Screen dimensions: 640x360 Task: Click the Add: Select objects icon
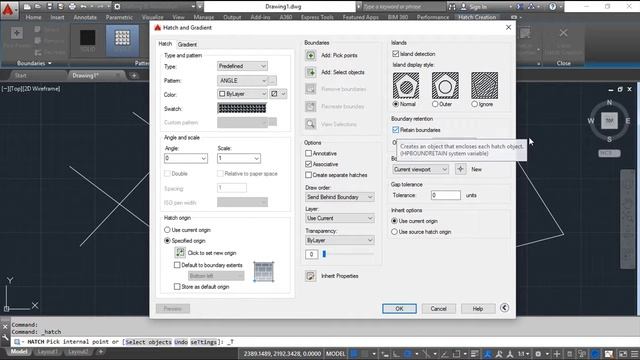(x=311, y=72)
